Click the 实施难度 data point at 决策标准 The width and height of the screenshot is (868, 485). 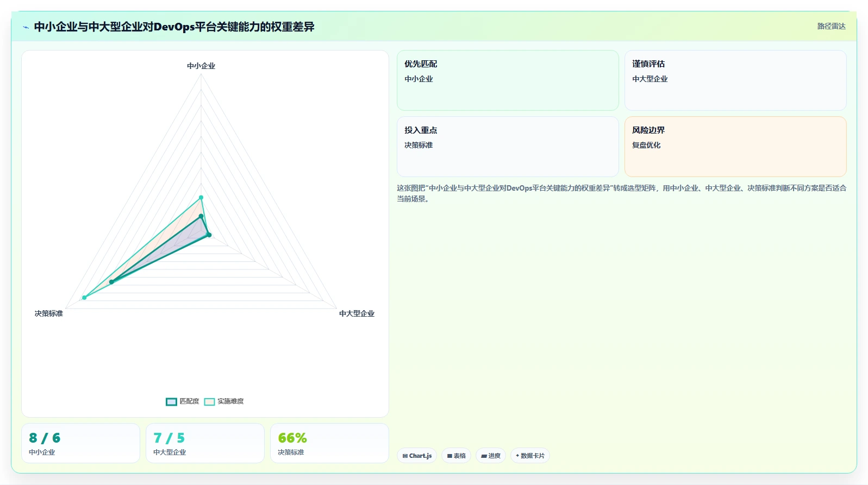point(84,298)
